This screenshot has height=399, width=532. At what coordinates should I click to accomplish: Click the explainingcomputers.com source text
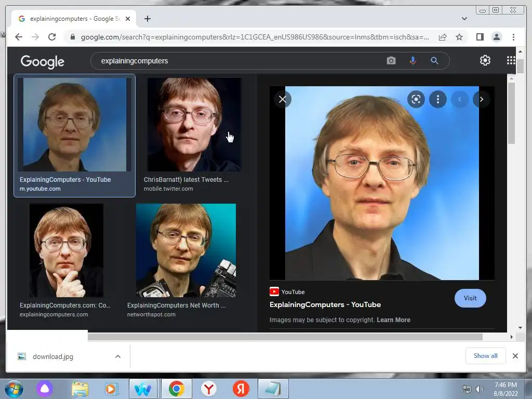(54, 314)
